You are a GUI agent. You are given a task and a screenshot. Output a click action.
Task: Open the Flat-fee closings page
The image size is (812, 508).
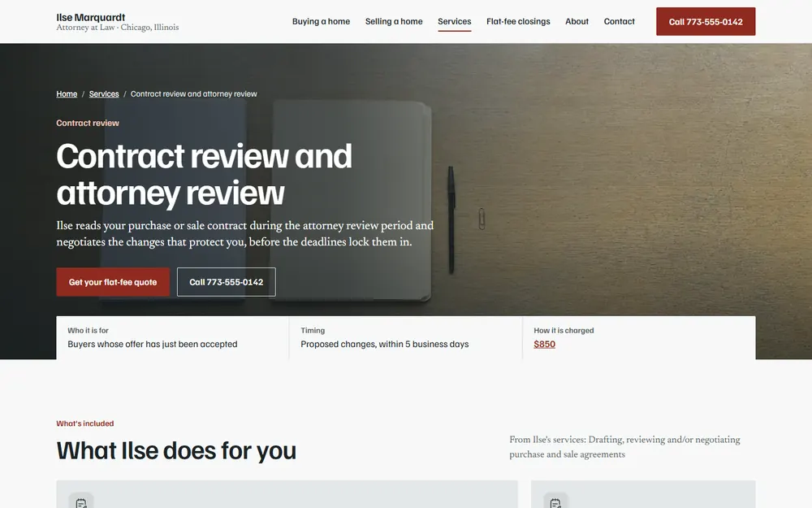(x=518, y=21)
